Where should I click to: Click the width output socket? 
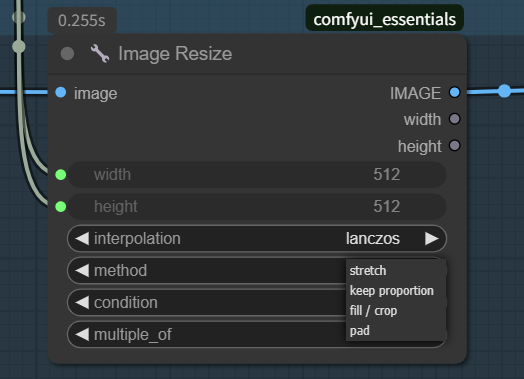point(454,119)
